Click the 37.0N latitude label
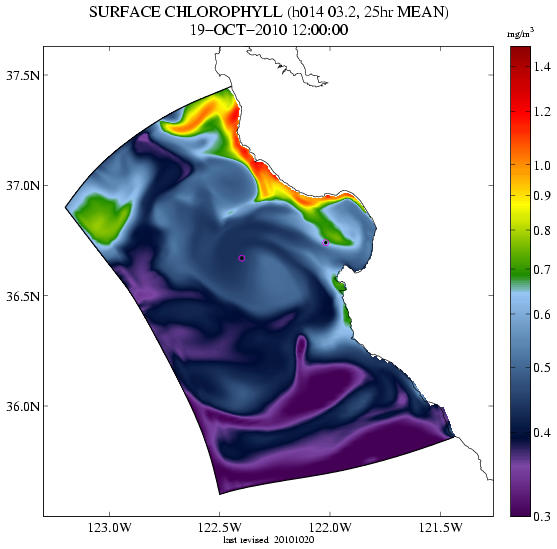 tap(23, 185)
